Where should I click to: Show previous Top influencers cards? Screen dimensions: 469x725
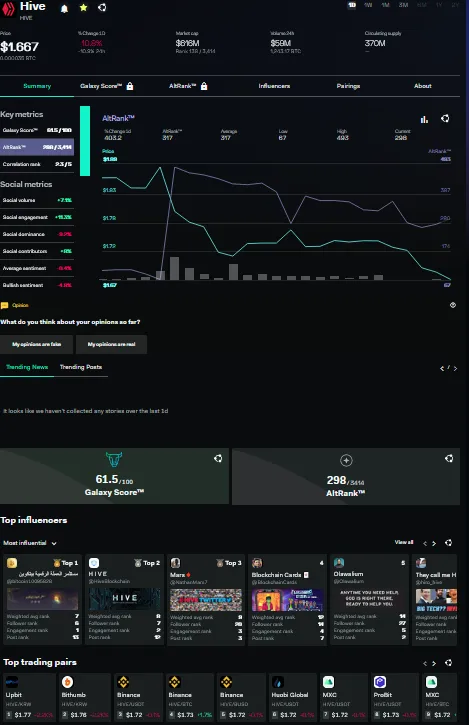point(425,543)
